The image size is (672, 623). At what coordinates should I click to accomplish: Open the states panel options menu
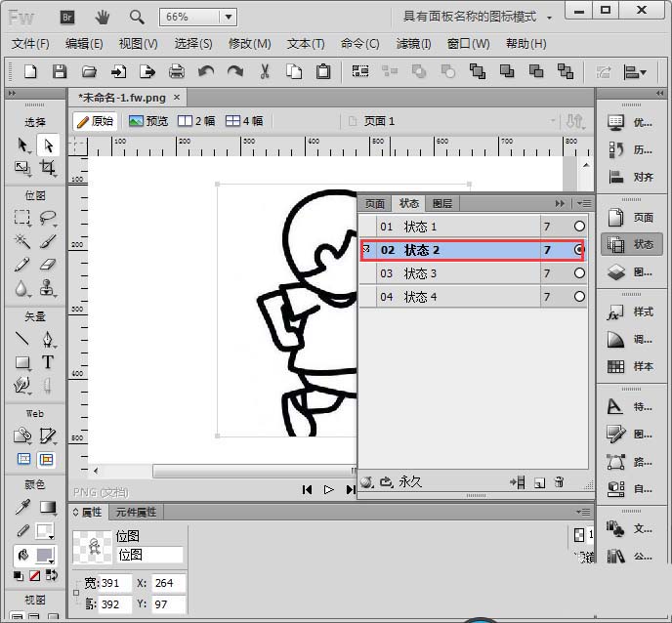[x=584, y=203]
